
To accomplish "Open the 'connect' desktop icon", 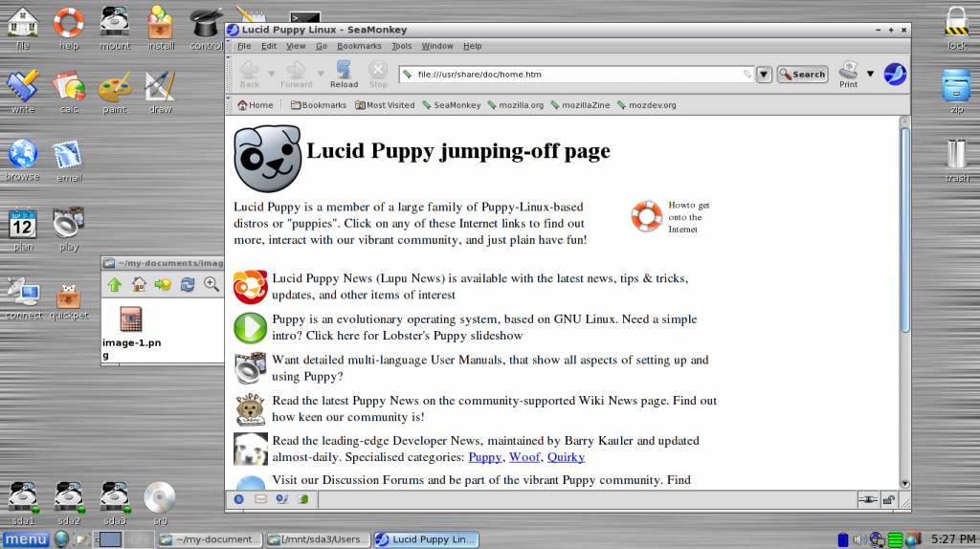I will coord(23,297).
